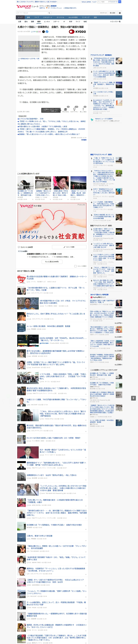138x644 pixels.
Task: React with the 学びがある graduation cap icon
Action: (66, 109)
